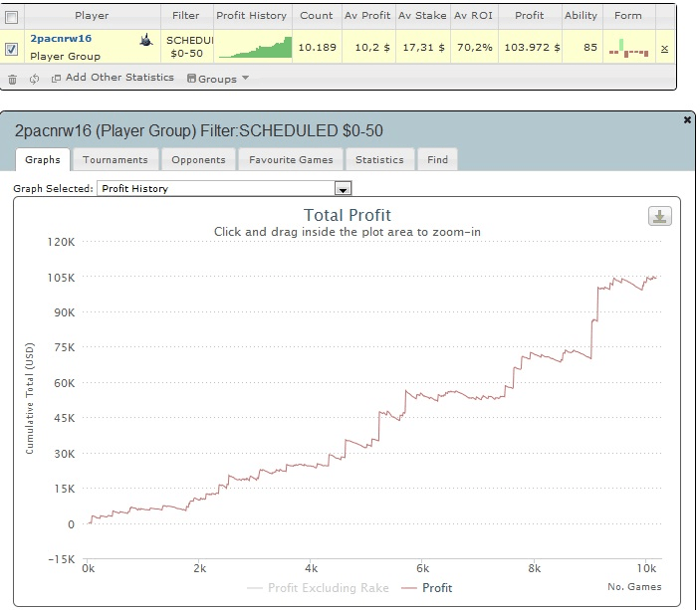Open the Opponents tab
The width and height of the screenshot is (700, 610).
coord(198,160)
